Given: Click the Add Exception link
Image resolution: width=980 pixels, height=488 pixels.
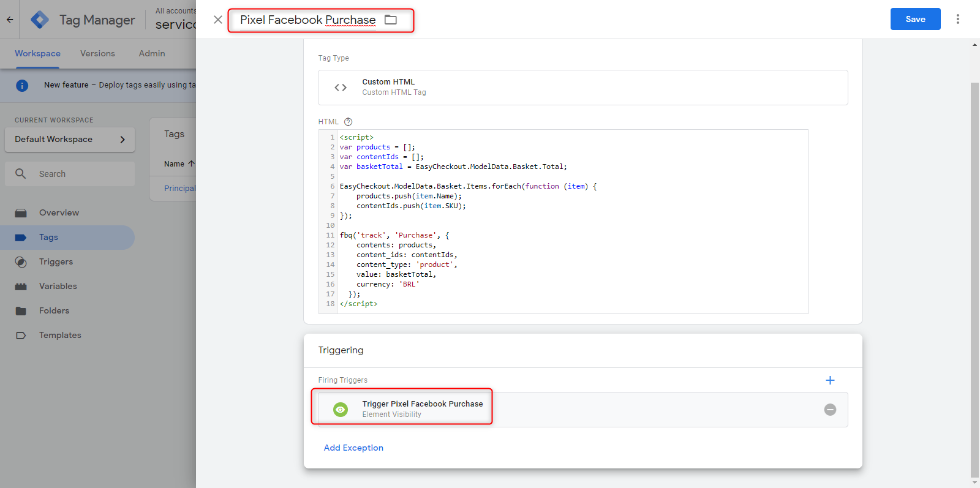Looking at the screenshot, I should point(353,448).
